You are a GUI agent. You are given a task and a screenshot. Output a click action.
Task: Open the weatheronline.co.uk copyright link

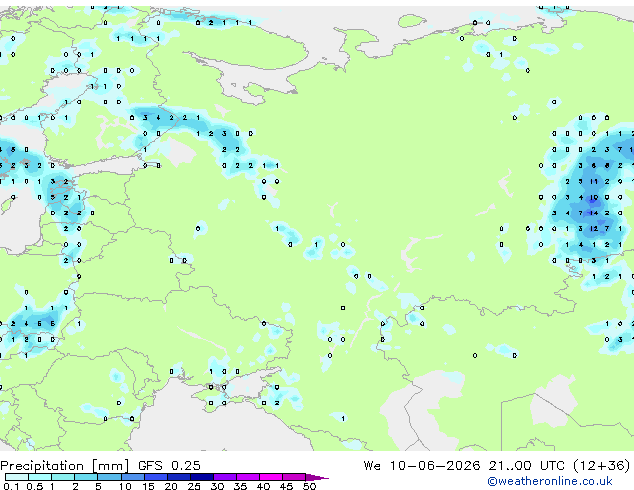[550, 481]
